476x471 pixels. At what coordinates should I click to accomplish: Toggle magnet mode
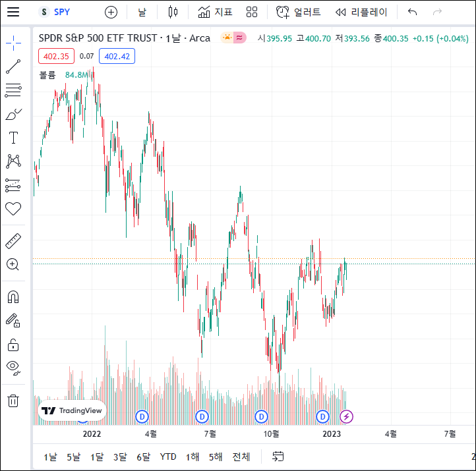pyautogui.click(x=13, y=297)
